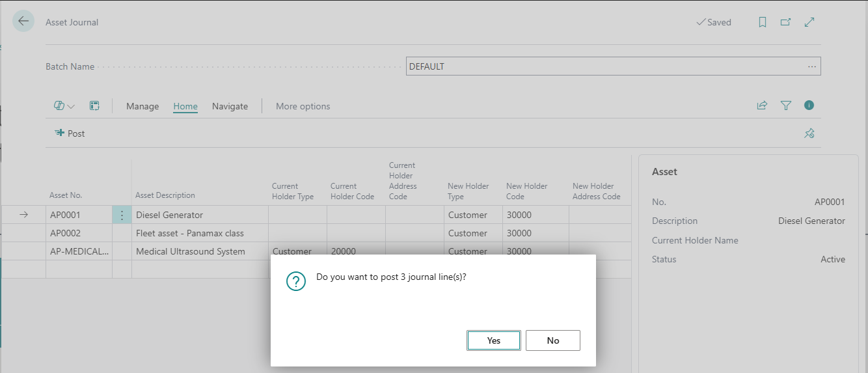
Task: Confirm posting by clicking Yes
Action: [x=493, y=340]
